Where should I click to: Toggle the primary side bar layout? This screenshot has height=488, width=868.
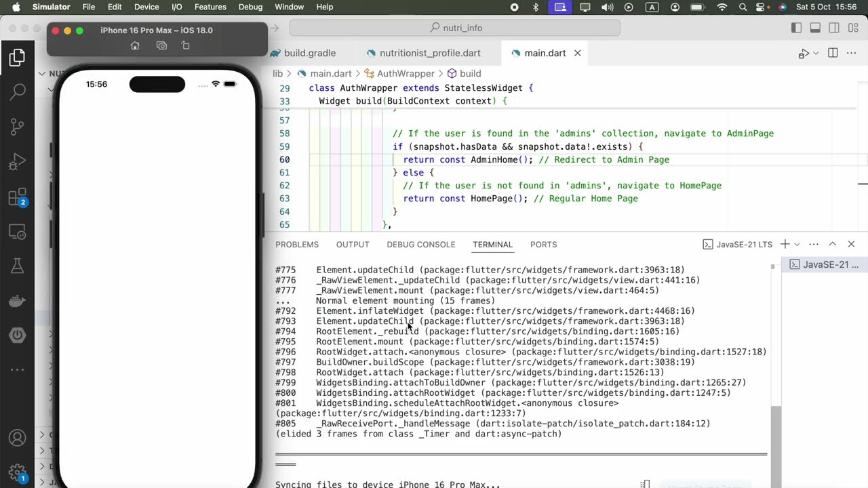click(797, 28)
